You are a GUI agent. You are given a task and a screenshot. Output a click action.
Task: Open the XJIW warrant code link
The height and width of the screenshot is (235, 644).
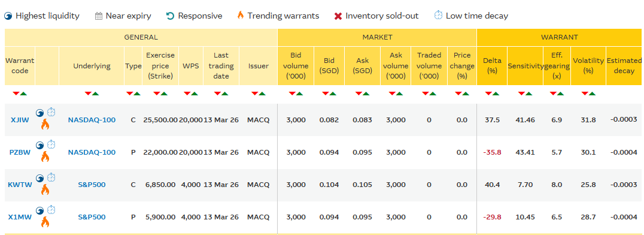click(20, 120)
